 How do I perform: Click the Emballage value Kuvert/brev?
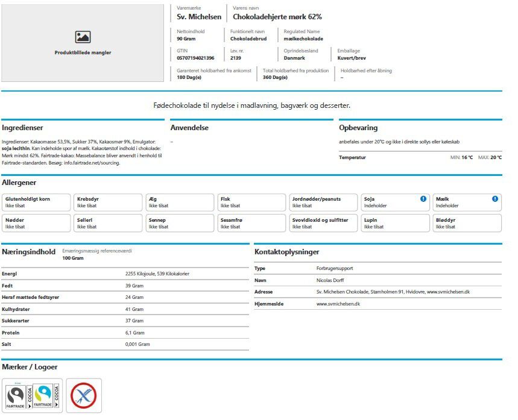[352, 58]
